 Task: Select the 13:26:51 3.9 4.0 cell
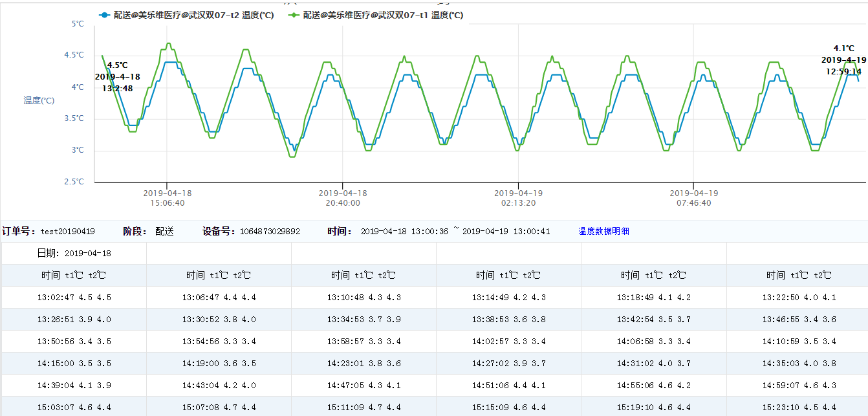pyautogui.click(x=74, y=320)
